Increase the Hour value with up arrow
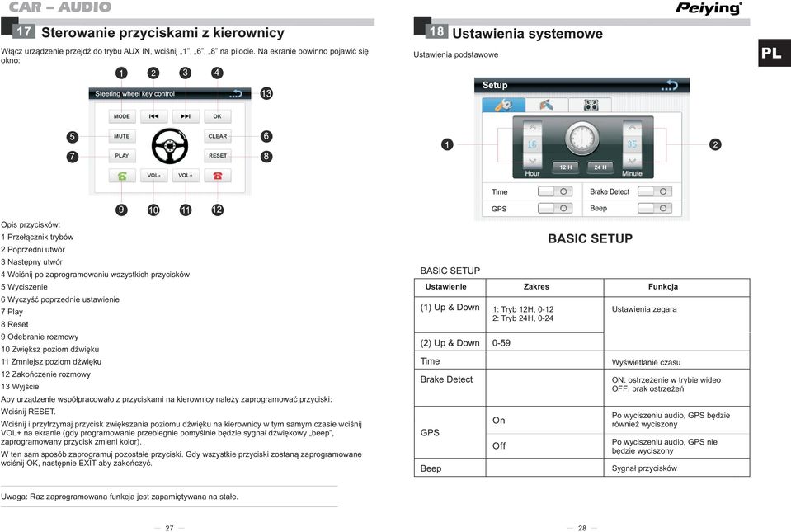The height and width of the screenshot is (532, 791). [x=532, y=128]
